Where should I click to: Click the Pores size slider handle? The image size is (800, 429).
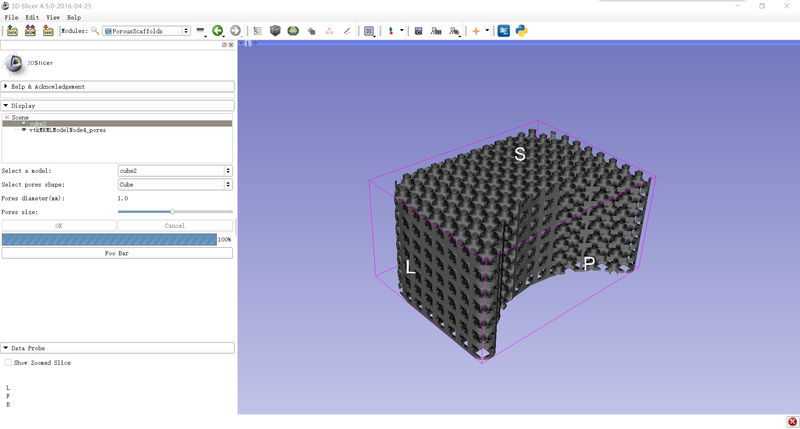tap(172, 212)
